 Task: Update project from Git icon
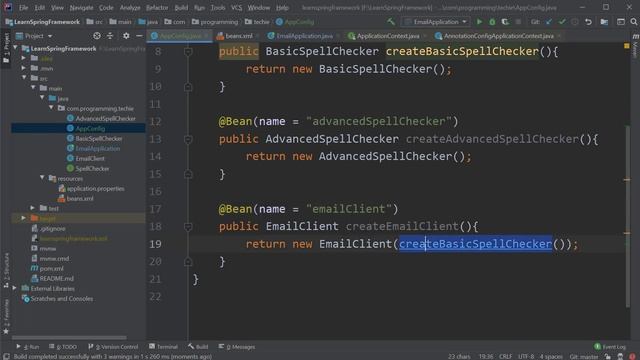tap(549, 22)
